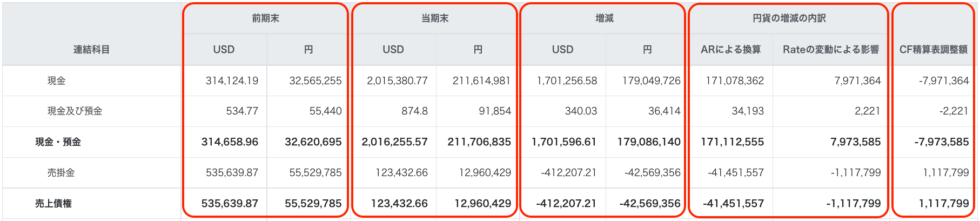Click the 連結科目 column header
This screenshot has width=980, height=221.
[x=91, y=50]
